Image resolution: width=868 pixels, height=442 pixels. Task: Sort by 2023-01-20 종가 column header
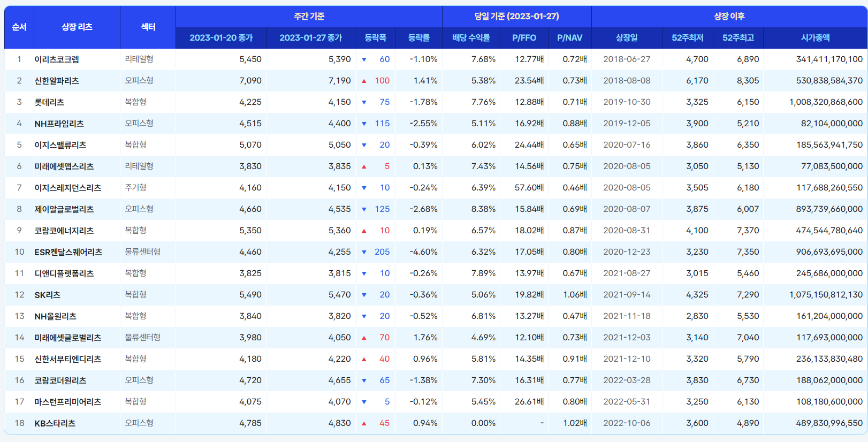point(221,38)
